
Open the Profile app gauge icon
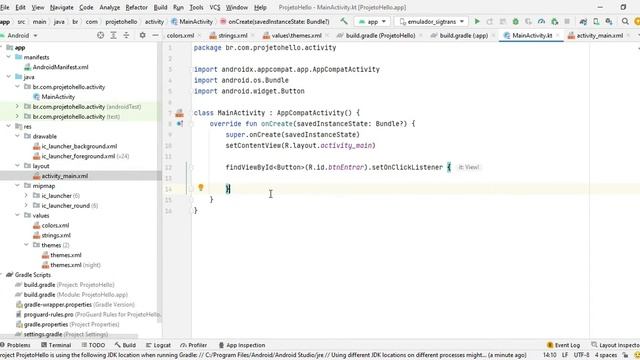(x=541, y=22)
